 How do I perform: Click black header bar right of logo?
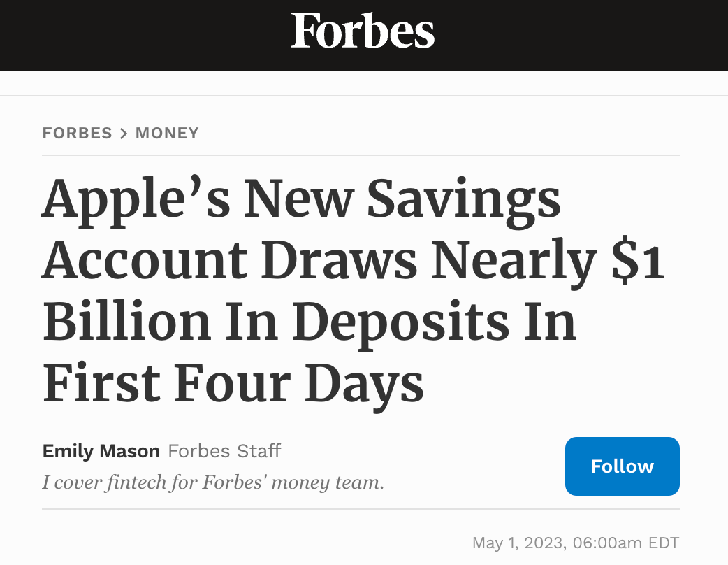[x=580, y=35]
